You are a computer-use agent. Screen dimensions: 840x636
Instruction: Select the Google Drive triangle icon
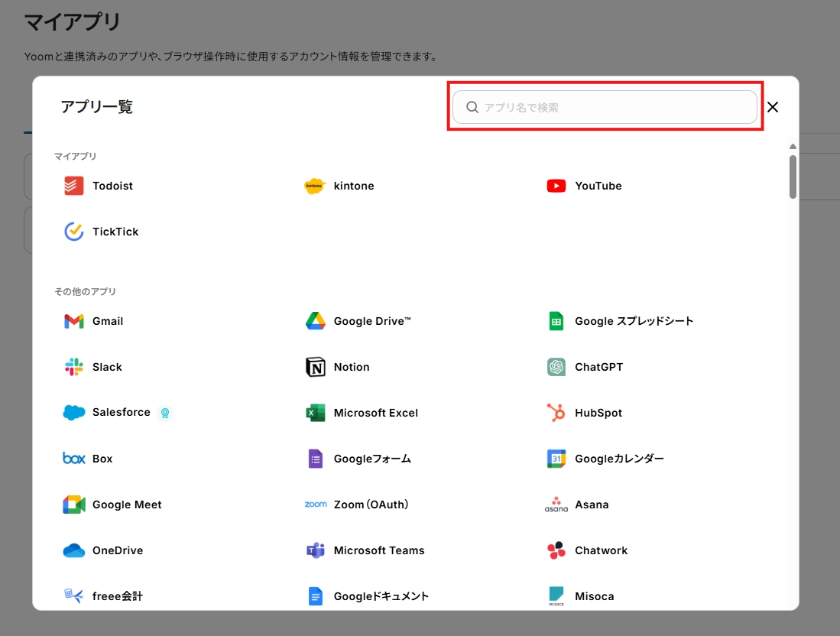[x=316, y=321]
